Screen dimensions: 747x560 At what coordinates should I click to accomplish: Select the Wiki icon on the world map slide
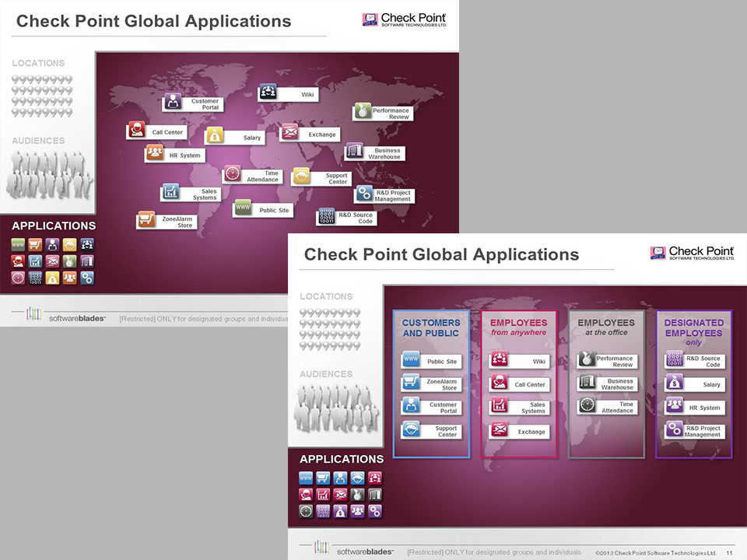click(x=268, y=92)
